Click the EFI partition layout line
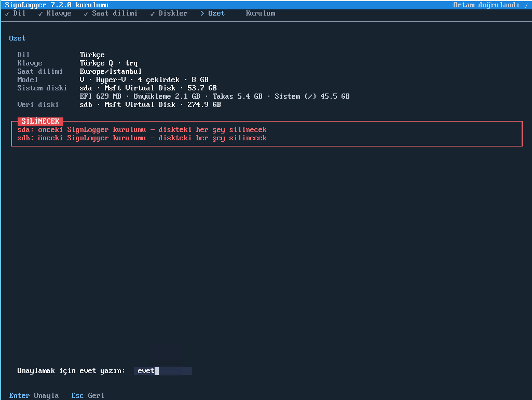Screen dimensions: 532x400 (x=214, y=96)
